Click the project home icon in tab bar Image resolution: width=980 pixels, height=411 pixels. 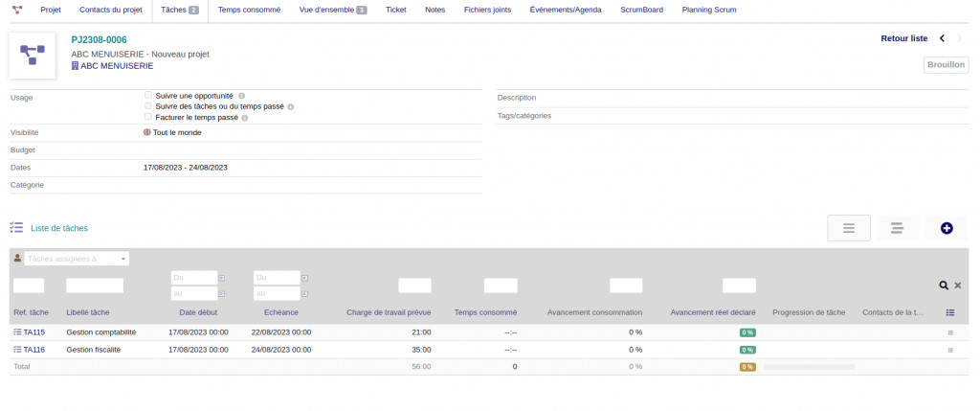click(x=17, y=10)
